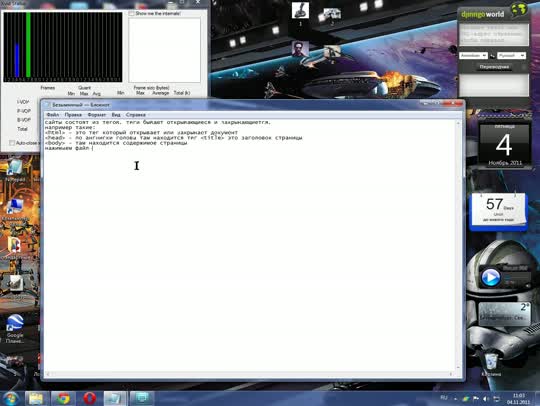Image resolution: width=540 pixels, height=406 pixels.
Task: Expand the source language dropdown in translator
Action: tap(473, 55)
